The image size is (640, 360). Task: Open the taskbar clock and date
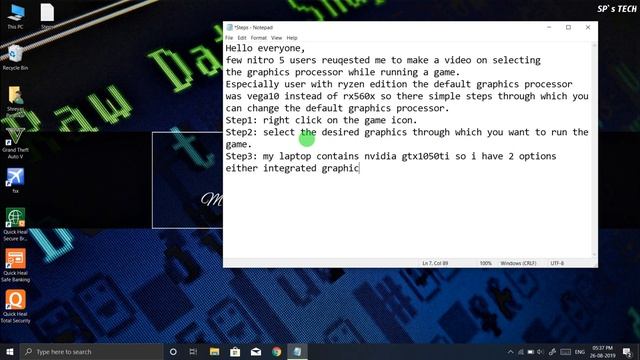pos(602,351)
